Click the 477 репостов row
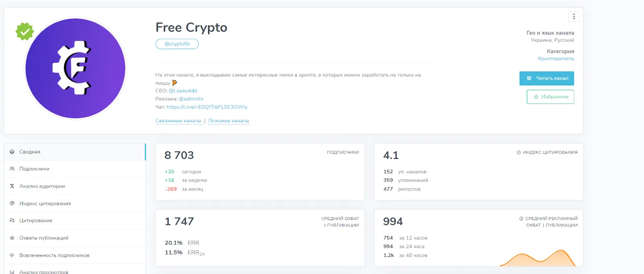 point(402,189)
